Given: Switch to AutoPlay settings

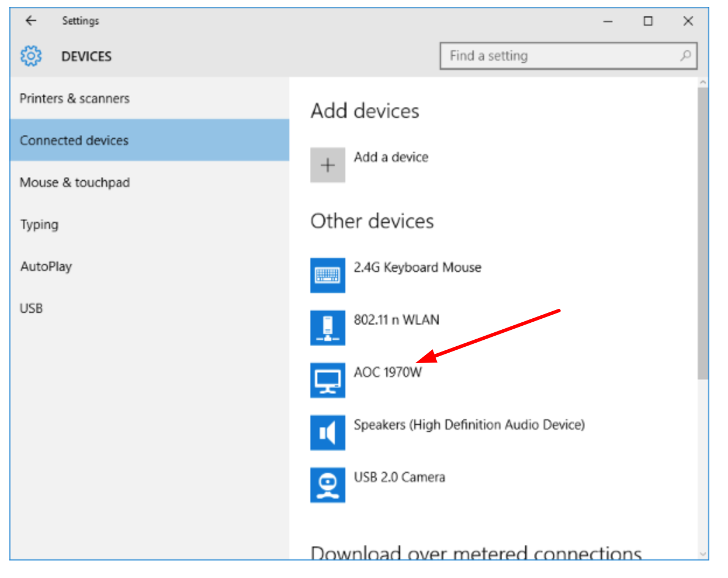Looking at the screenshot, I should coord(46,267).
